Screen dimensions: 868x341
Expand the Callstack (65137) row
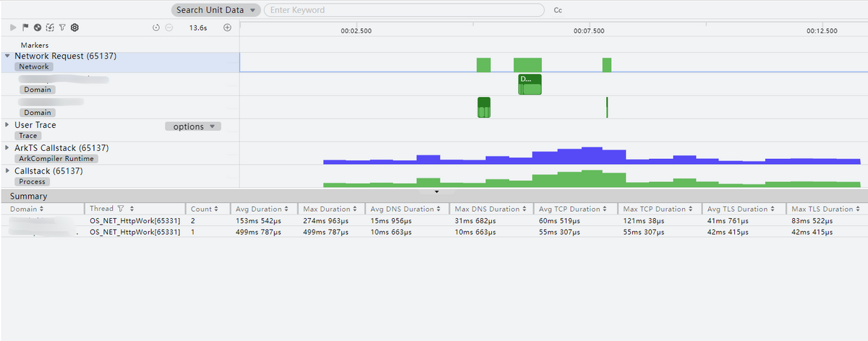click(x=7, y=171)
